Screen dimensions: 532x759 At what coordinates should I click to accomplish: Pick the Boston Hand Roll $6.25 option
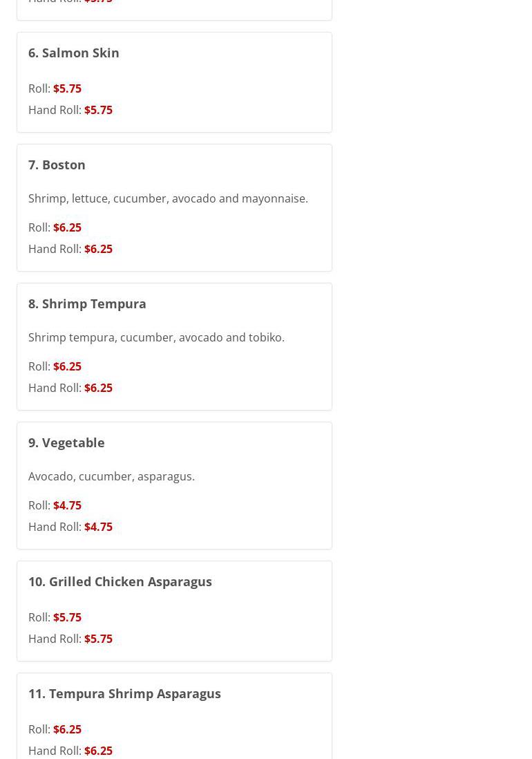click(x=98, y=249)
